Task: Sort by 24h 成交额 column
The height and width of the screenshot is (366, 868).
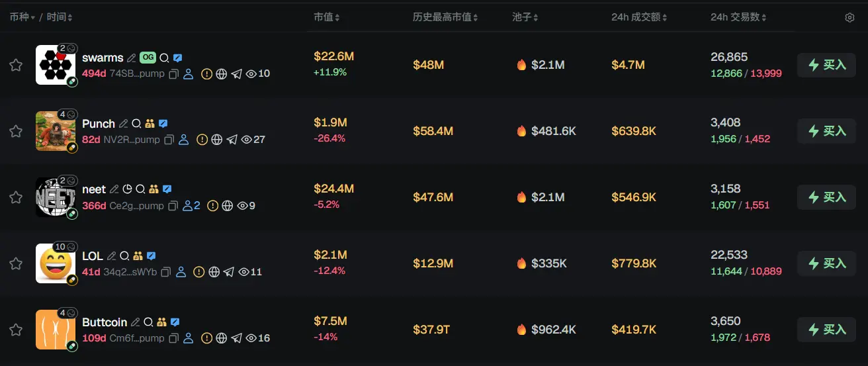Action: click(664, 18)
